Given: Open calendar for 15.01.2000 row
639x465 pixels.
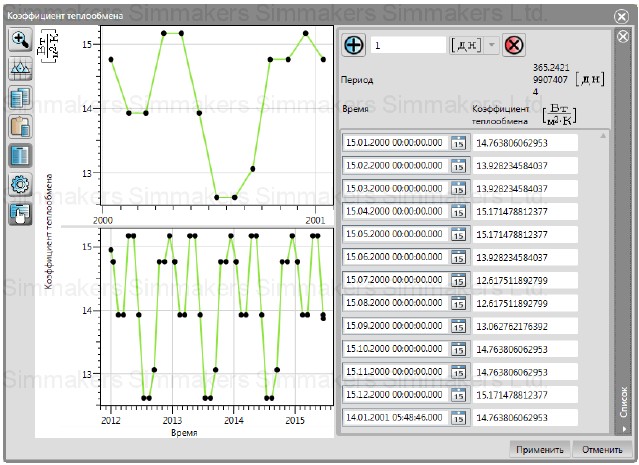Looking at the screenshot, I should pos(458,143).
